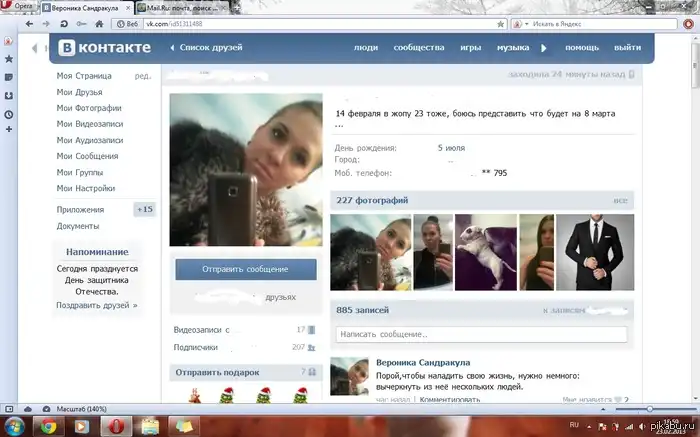Open Opera sidebar downloads icon

pos(8,95)
